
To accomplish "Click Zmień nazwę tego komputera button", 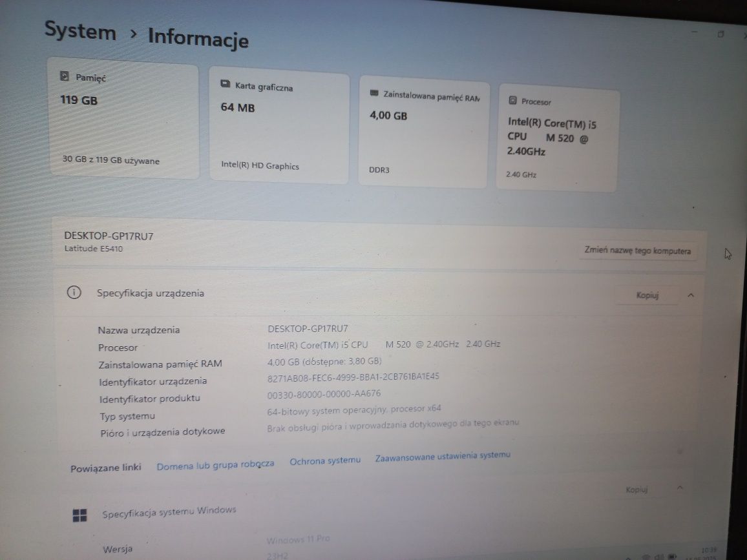I will click(637, 251).
